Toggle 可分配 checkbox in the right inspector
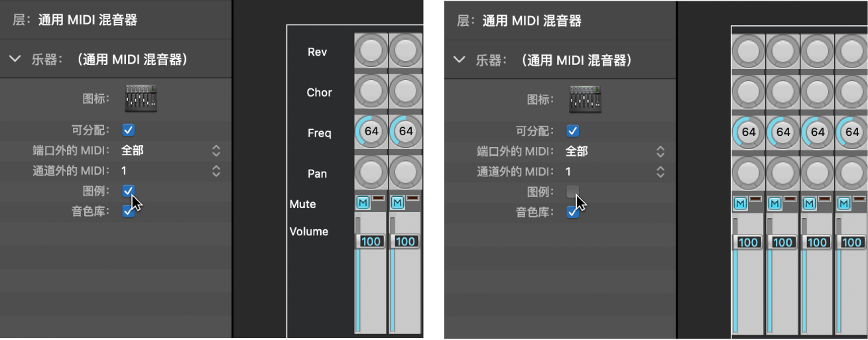The height and width of the screenshot is (340, 868). [x=573, y=131]
